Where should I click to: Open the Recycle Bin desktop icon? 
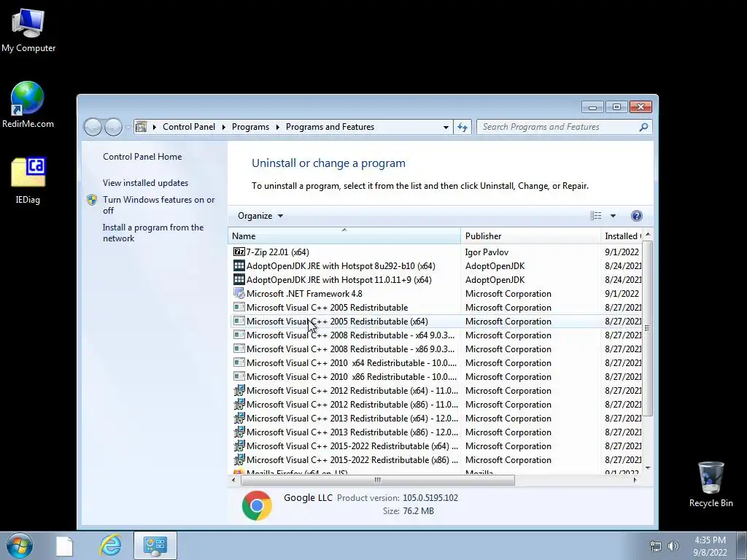(x=711, y=484)
